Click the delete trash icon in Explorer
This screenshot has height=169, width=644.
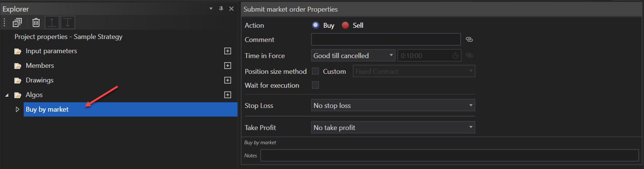pyautogui.click(x=36, y=23)
